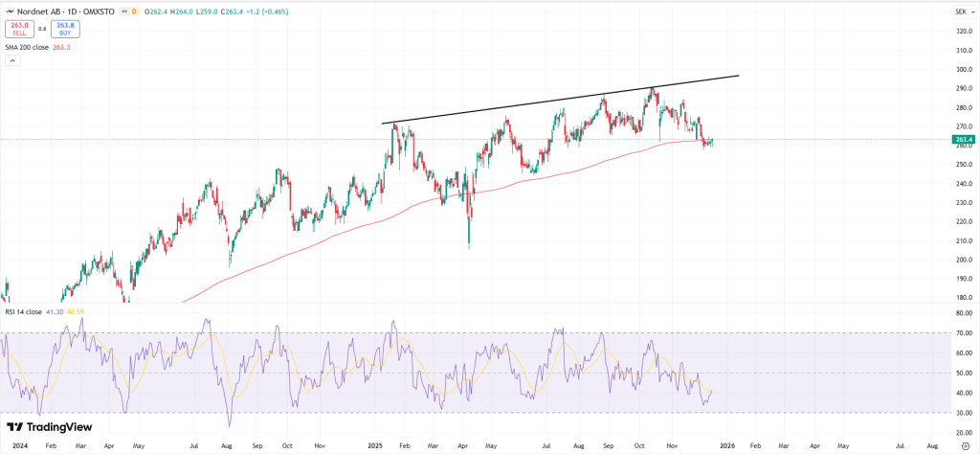Click the orange D data status badge

click(x=133, y=11)
